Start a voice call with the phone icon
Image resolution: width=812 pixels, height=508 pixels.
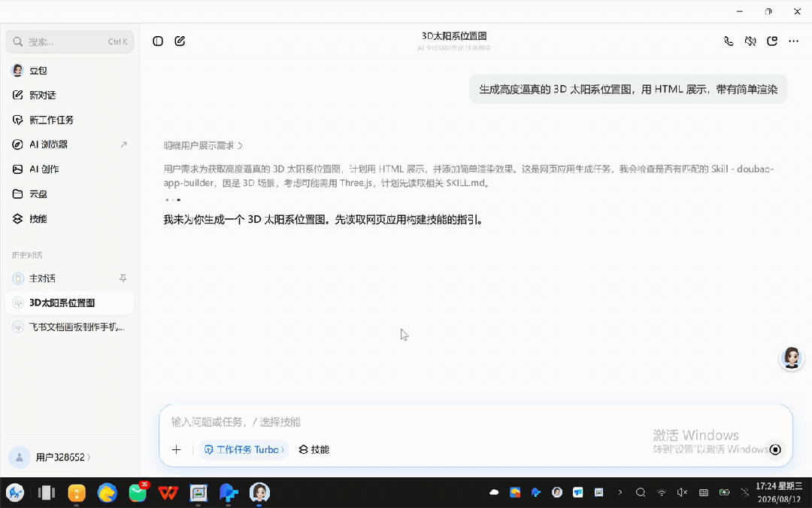729,41
